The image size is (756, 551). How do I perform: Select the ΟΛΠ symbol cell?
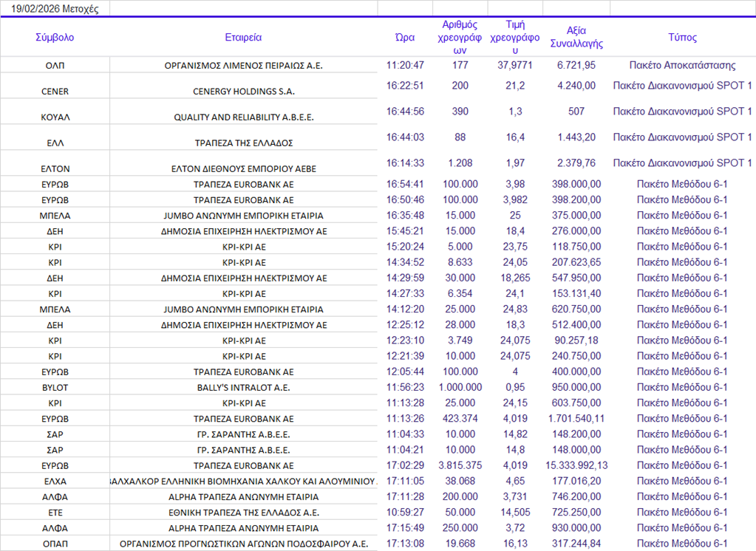pos(55,65)
